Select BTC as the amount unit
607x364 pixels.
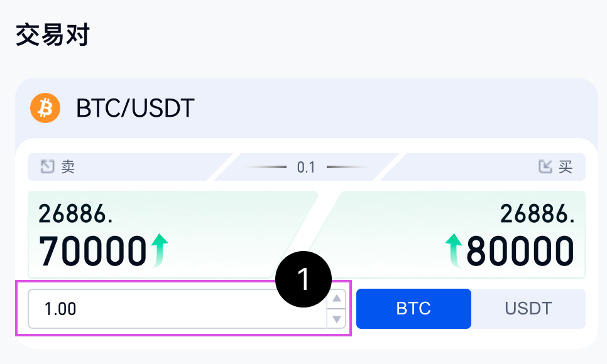coord(413,309)
